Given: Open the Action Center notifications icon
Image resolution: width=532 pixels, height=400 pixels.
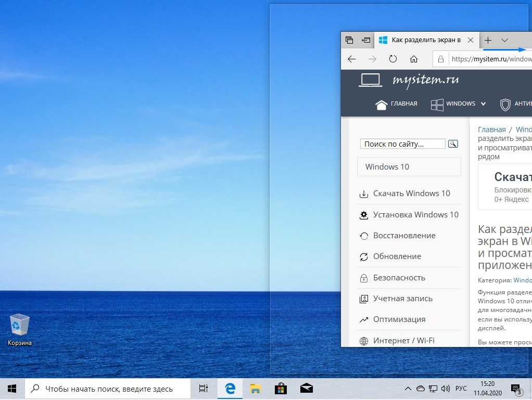Looking at the screenshot, I should click(516, 389).
